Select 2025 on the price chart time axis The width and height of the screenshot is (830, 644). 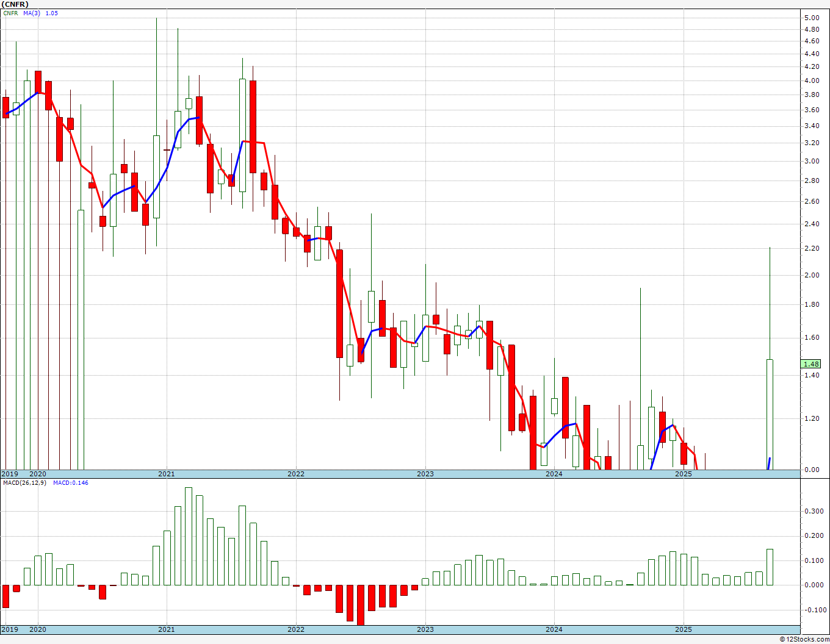click(684, 474)
